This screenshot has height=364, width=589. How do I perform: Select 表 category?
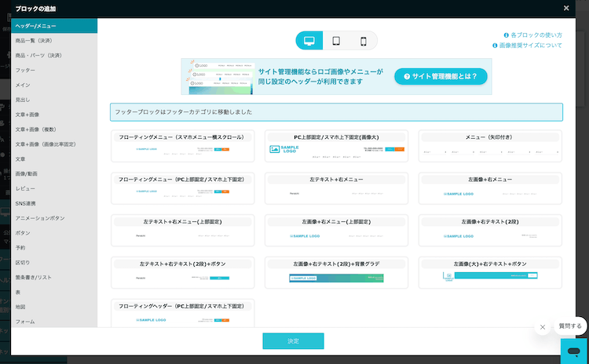tap(54, 292)
